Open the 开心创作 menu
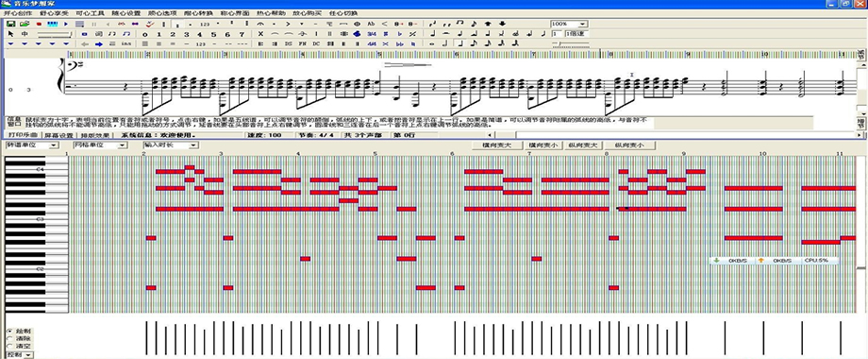The height and width of the screenshot is (359, 868). tap(15, 12)
